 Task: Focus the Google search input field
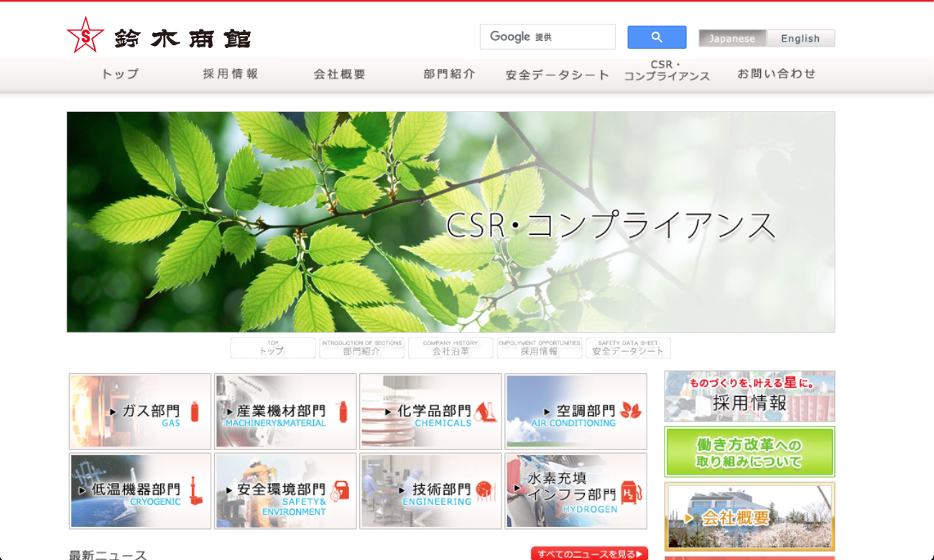pyautogui.click(x=547, y=37)
